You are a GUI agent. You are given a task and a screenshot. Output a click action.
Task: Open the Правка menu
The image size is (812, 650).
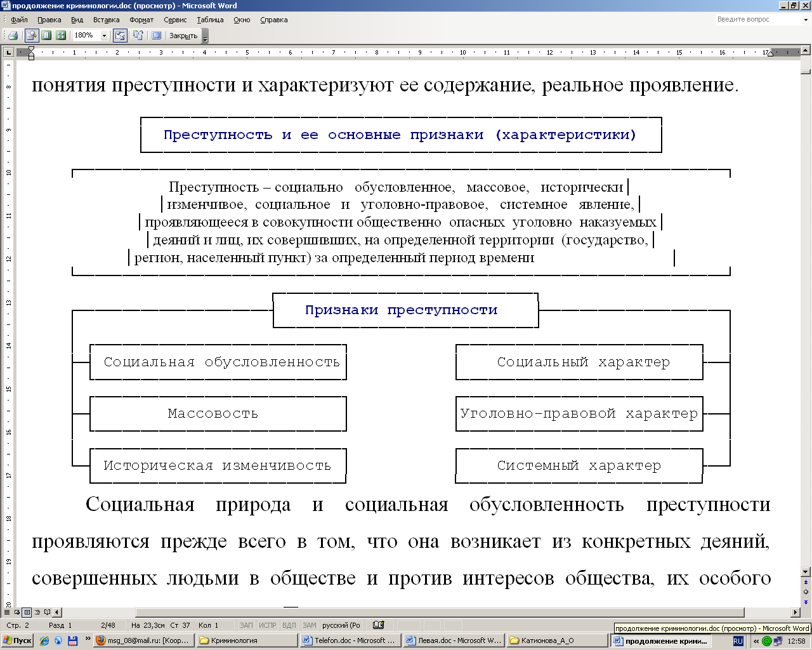tap(49, 20)
